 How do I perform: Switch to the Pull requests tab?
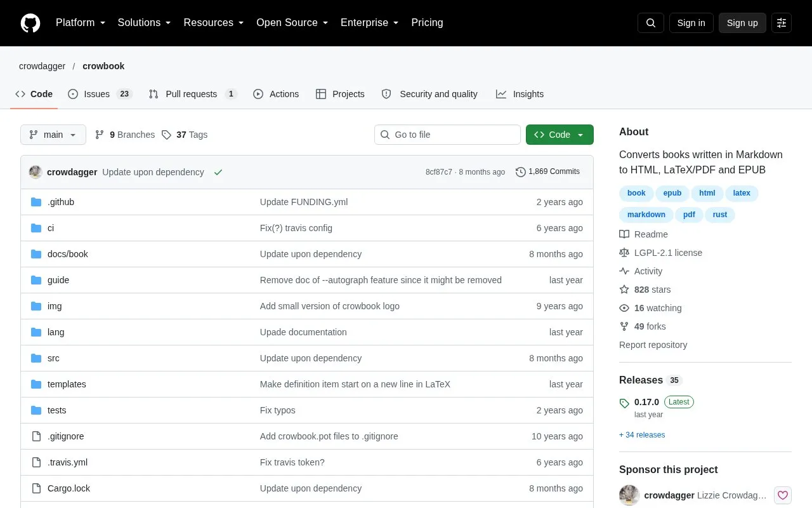click(193, 94)
